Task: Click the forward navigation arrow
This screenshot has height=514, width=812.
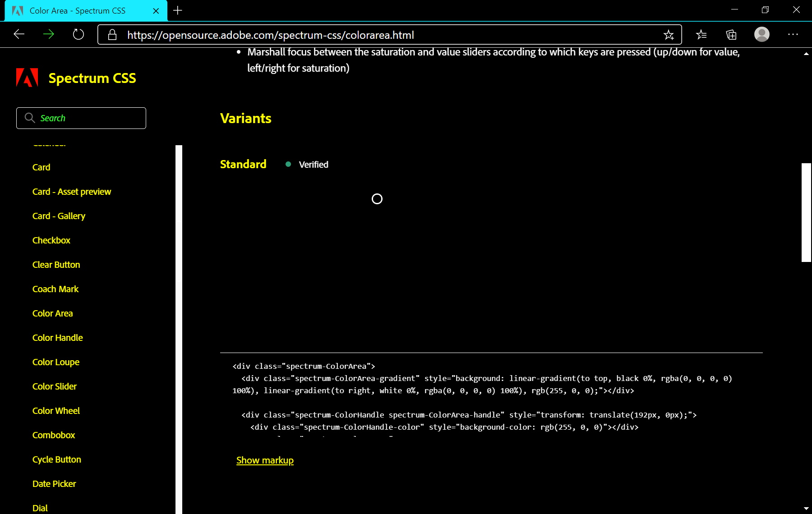Action: (48, 34)
